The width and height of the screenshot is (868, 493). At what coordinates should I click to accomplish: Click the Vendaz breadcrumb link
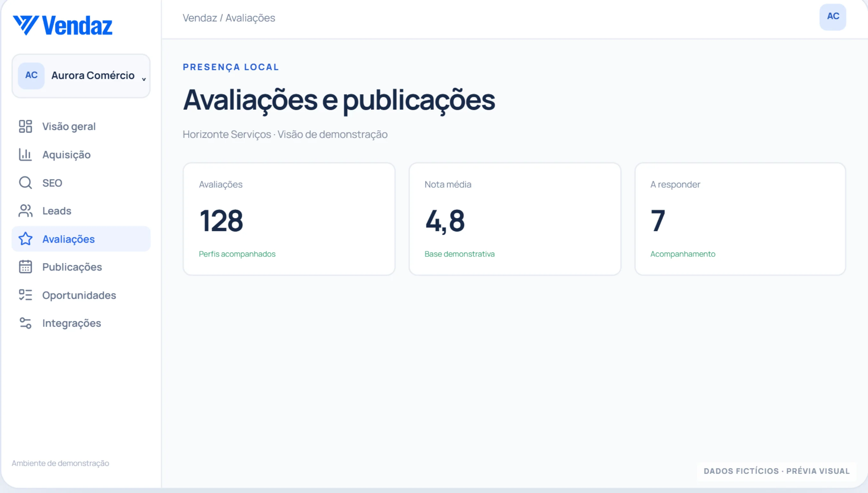[x=200, y=18]
